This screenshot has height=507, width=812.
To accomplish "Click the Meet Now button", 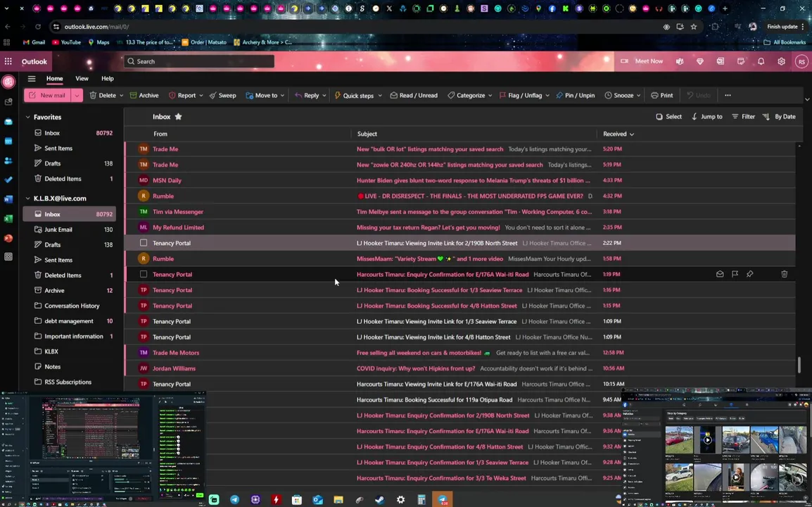I will point(642,61).
